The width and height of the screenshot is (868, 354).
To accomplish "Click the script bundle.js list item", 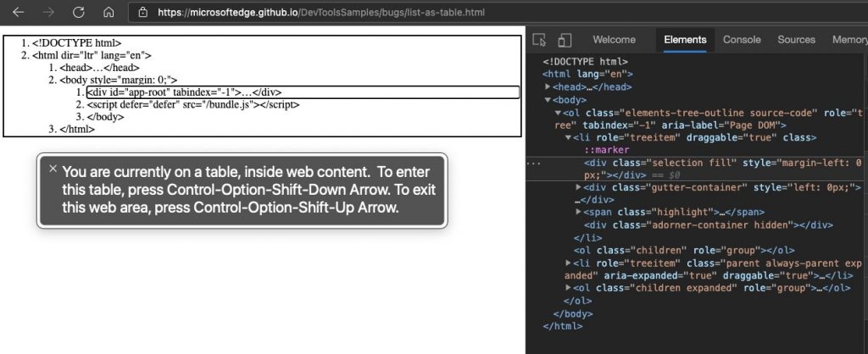I will 193,104.
